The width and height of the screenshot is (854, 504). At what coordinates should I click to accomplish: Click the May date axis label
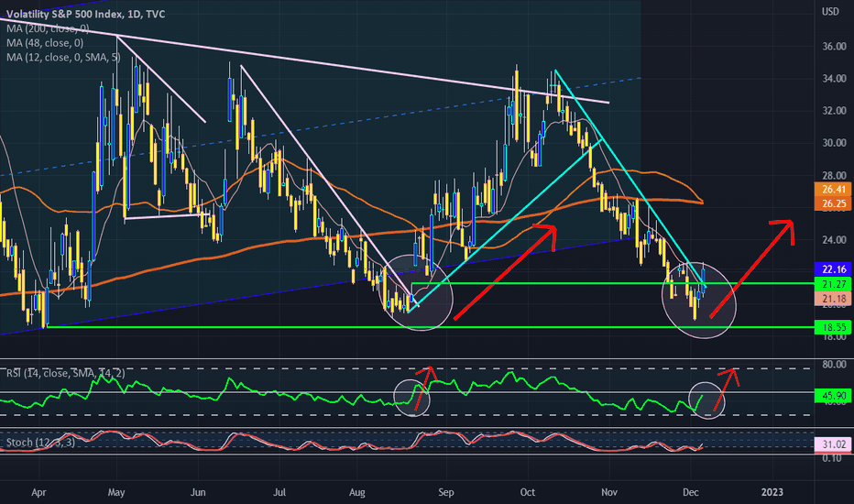[x=116, y=493]
